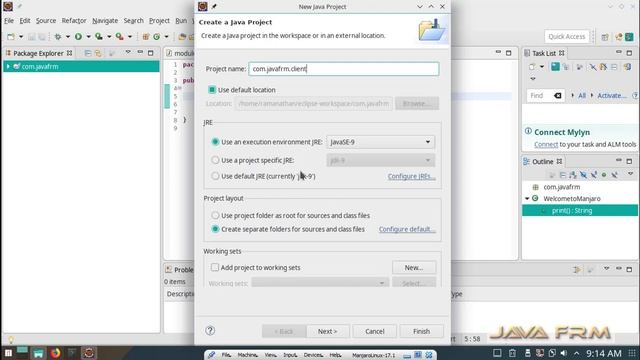The width and height of the screenshot is (640, 360).
Task: Open Firefox from the taskbar
Action: click(x=55, y=353)
